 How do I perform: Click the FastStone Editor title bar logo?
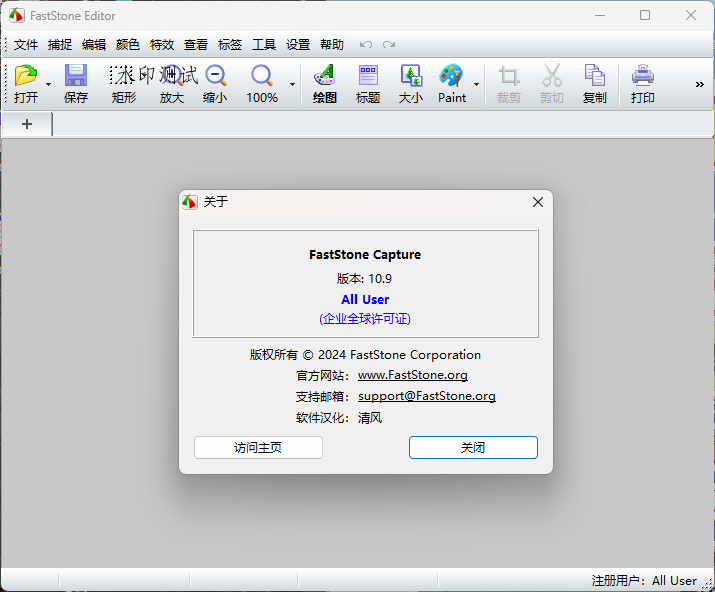pyautogui.click(x=16, y=16)
